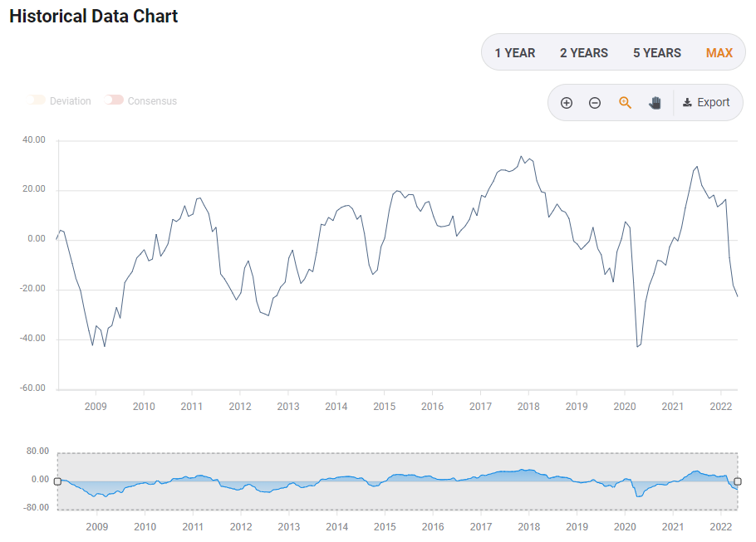The height and width of the screenshot is (542, 756).
Task: Switch range to 2 YEARS
Action: 584,52
